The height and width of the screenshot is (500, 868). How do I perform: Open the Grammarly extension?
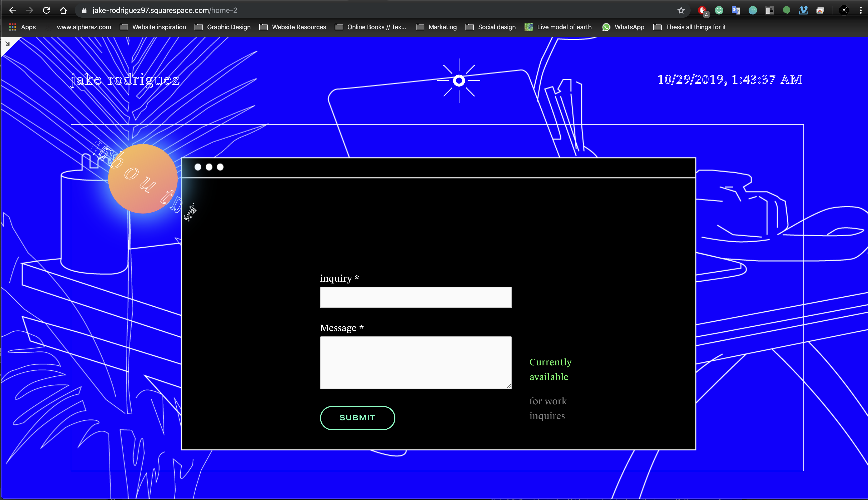(719, 10)
